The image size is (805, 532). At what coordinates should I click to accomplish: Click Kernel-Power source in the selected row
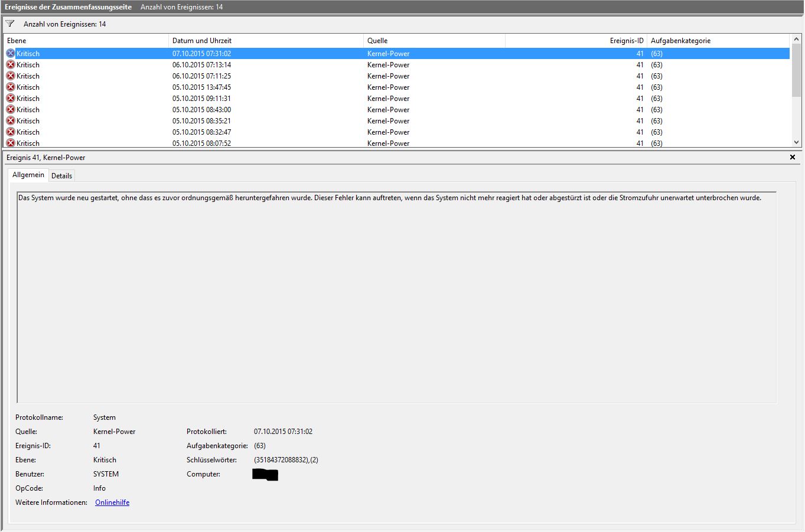point(388,53)
